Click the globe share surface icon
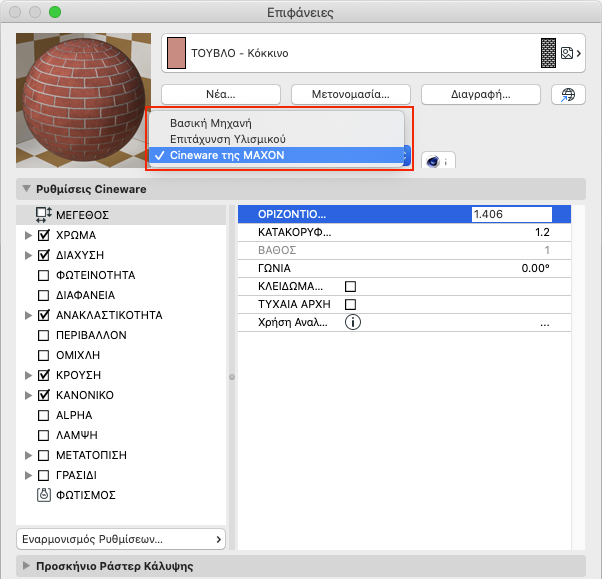Viewport: 602px width, 579px height. 568,94
